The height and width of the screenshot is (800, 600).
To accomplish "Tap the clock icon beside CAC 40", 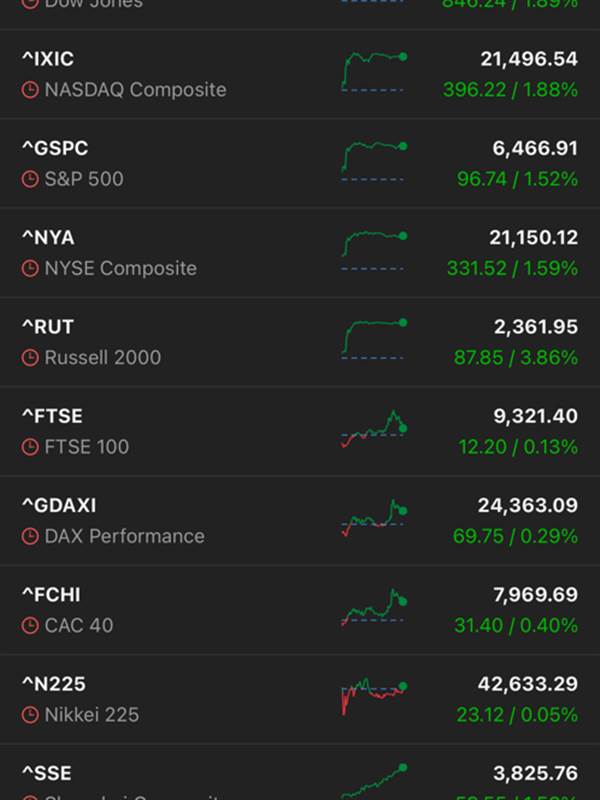I will pyautogui.click(x=30, y=626).
